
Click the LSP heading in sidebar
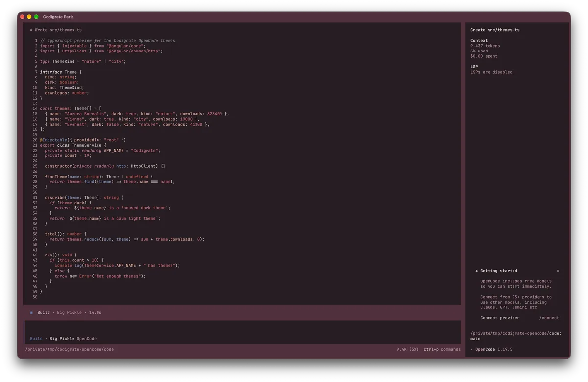click(474, 67)
